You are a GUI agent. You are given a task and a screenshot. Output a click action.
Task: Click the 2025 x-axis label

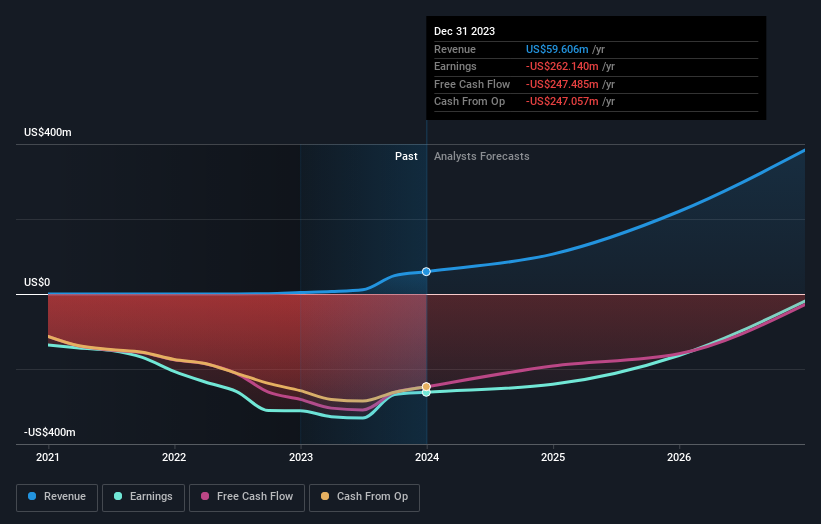click(553, 458)
